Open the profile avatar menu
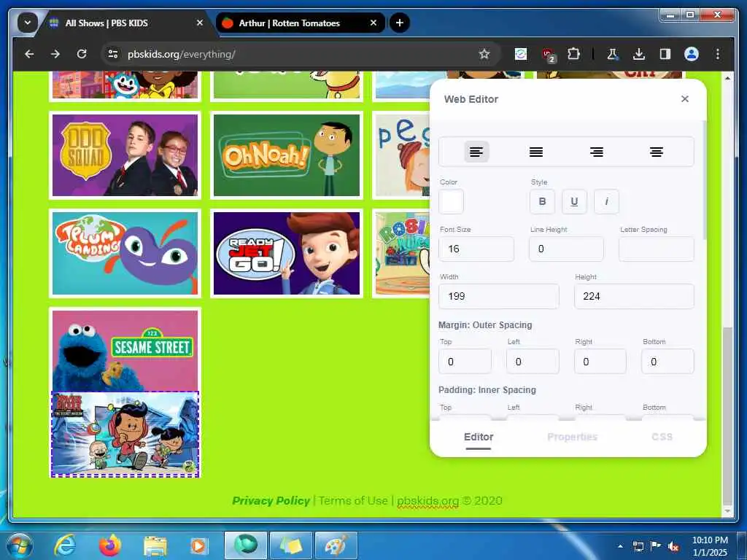 (x=692, y=54)
